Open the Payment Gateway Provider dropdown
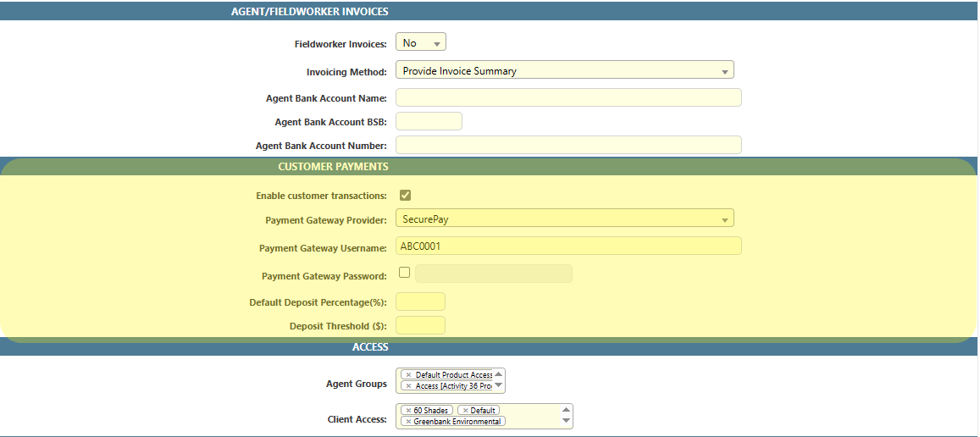This screenshot has width=980, height=437. coord(564,219)
